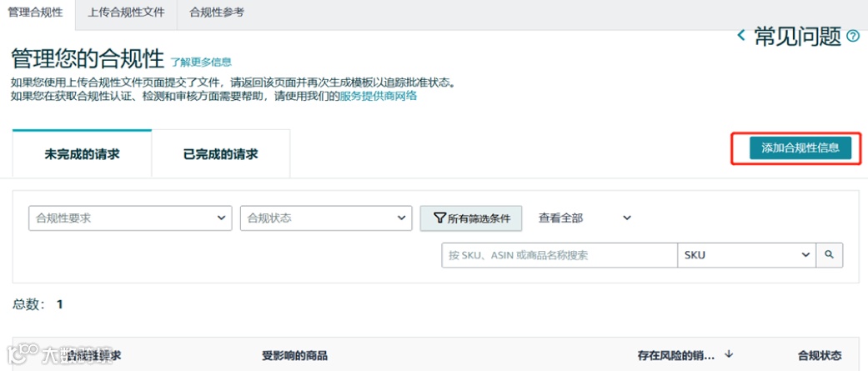Click the 总数 count text
The width and height of the screenshot is (868, 371).
point(38,304)
